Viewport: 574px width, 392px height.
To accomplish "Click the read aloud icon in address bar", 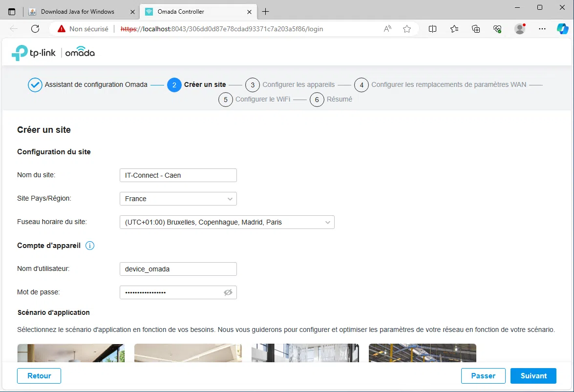I will [387, 29].
